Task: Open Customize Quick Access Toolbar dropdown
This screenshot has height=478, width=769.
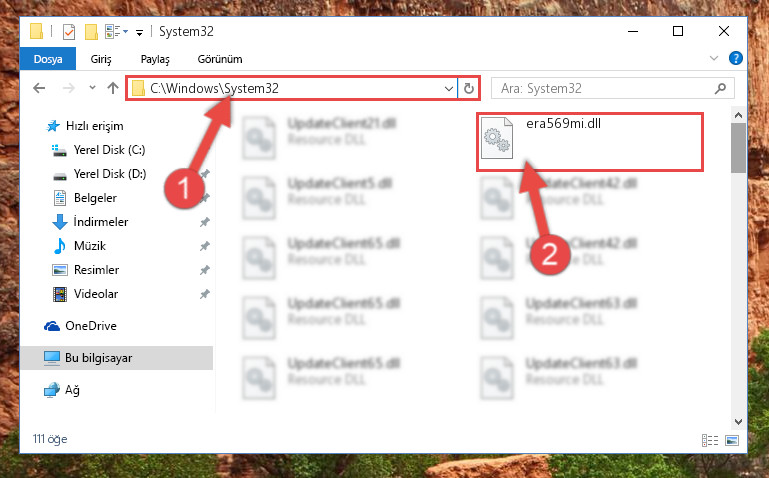Action: [x=140, y=33]
